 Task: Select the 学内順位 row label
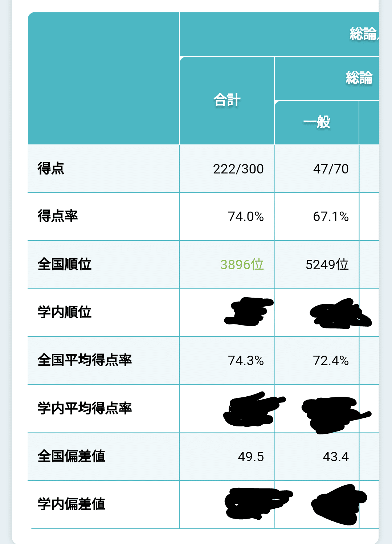pyautogui.click(x=65, y=312)
